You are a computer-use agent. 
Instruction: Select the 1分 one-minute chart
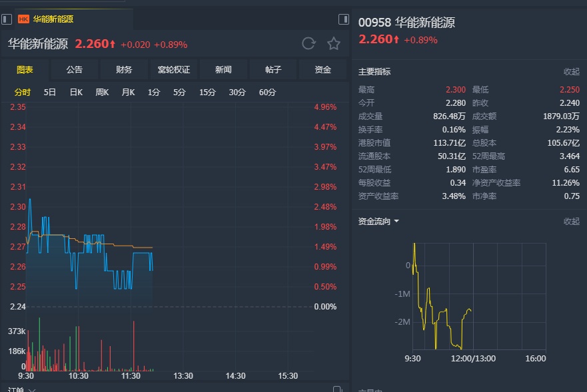(x=154, y=93)
